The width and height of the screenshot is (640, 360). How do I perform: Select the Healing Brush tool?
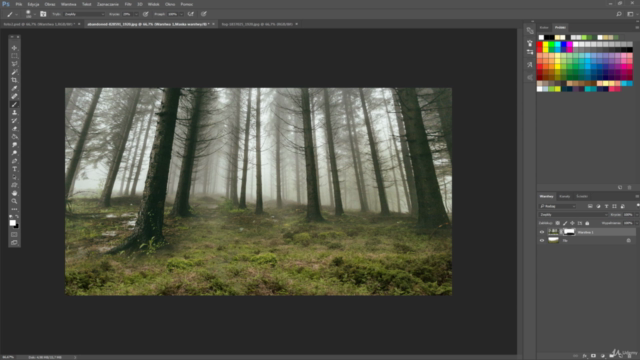(x=14, y=96)
